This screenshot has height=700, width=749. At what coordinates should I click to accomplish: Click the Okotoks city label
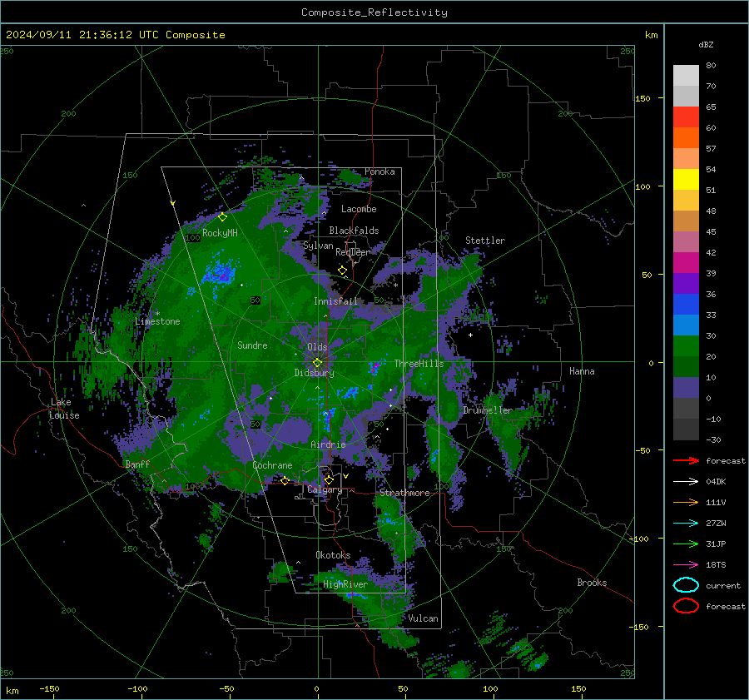point(333,555)
